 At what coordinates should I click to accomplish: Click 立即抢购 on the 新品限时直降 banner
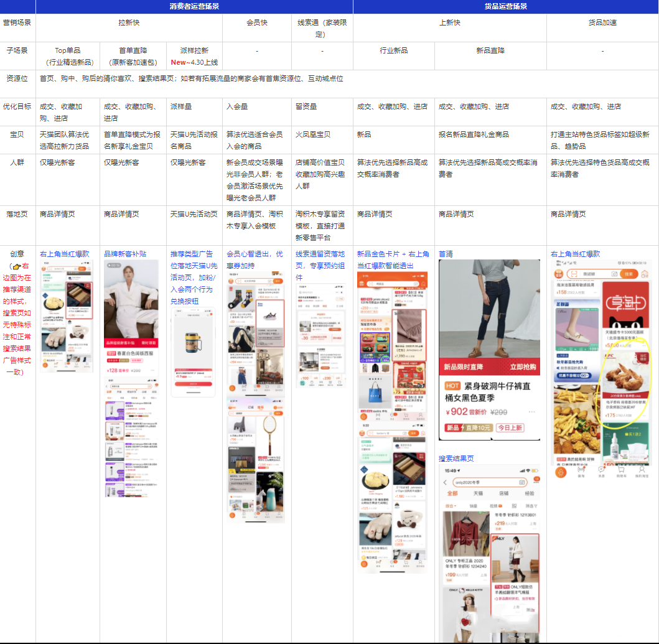pos(523,368)
